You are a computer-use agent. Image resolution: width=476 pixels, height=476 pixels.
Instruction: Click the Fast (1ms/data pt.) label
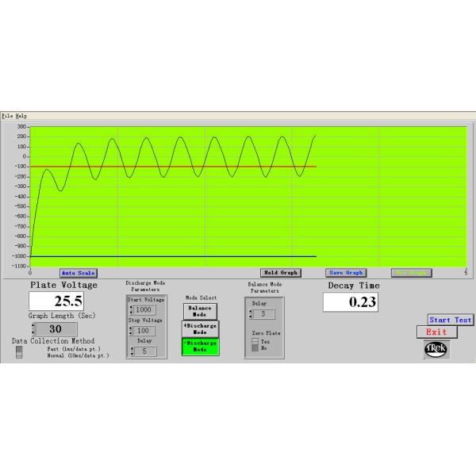(74, 349)
